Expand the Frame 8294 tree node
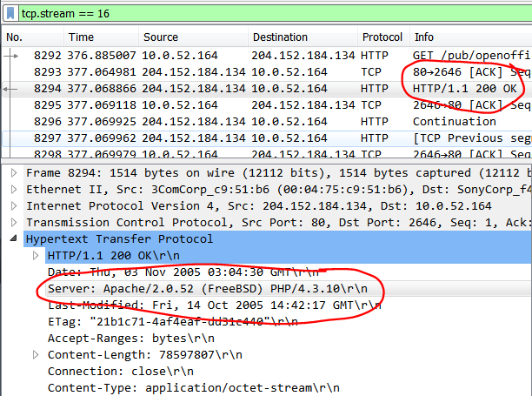Viewport: 532px width, 396px height. pos(14,173)
